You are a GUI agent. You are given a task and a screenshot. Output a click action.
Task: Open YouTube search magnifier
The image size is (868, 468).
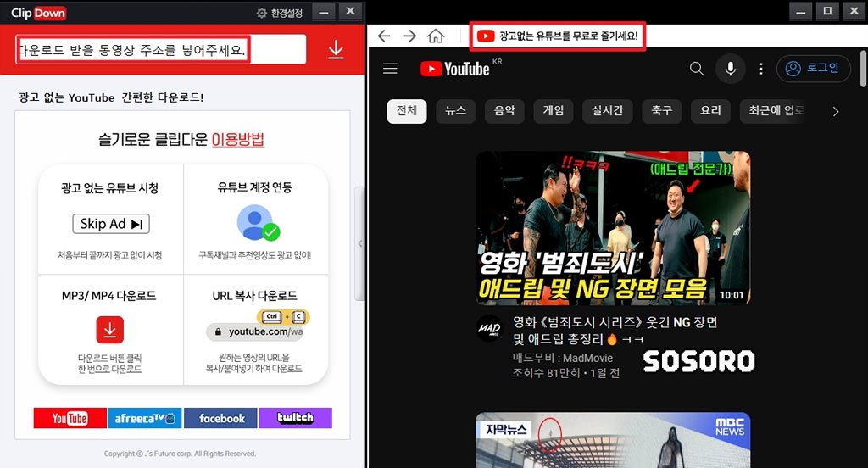click(697, 69)
